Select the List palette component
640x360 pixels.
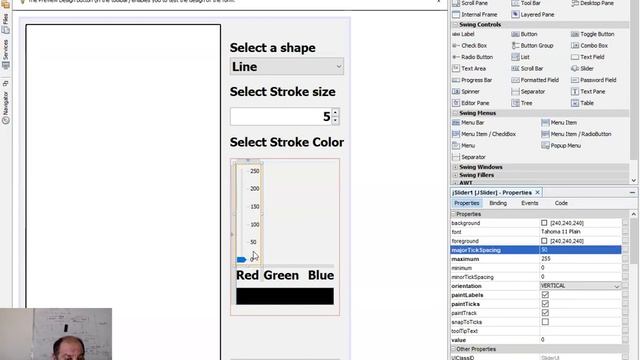521,57
